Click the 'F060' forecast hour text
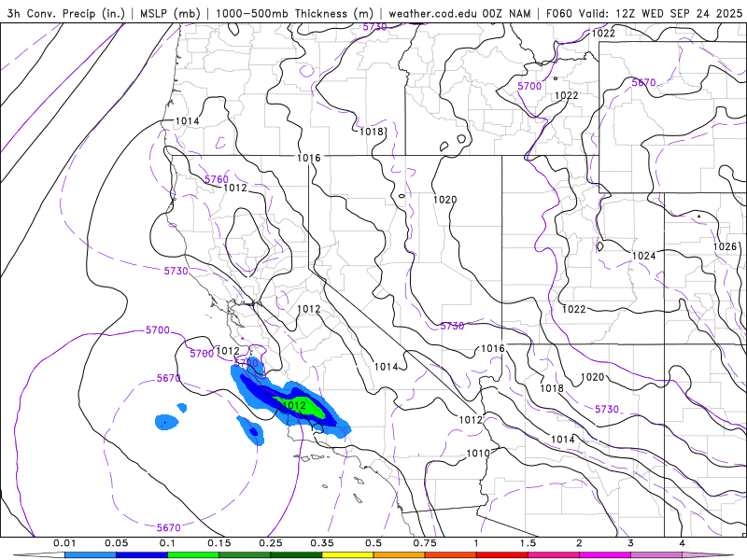This screenshot has height=560, width=747. [558, 13]
